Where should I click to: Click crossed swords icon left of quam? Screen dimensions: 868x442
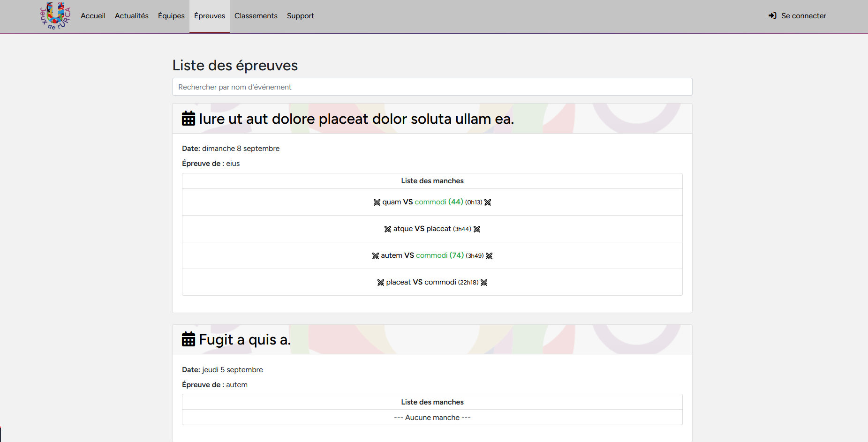pyautogui.click(x=377, y=202)
